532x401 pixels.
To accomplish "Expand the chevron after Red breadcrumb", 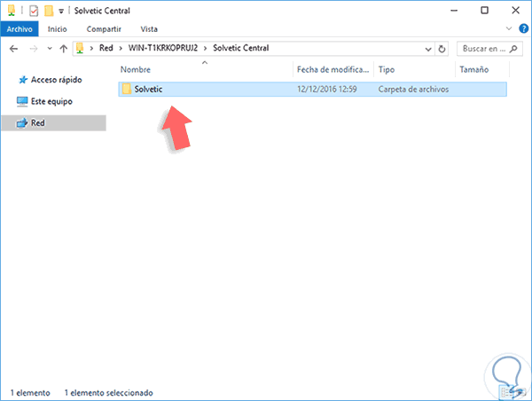I will [121, 49].
